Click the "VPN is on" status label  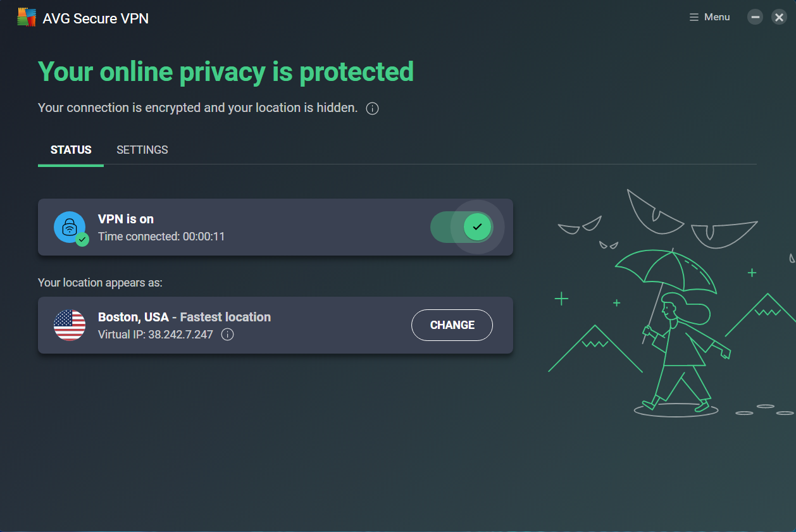126,219
